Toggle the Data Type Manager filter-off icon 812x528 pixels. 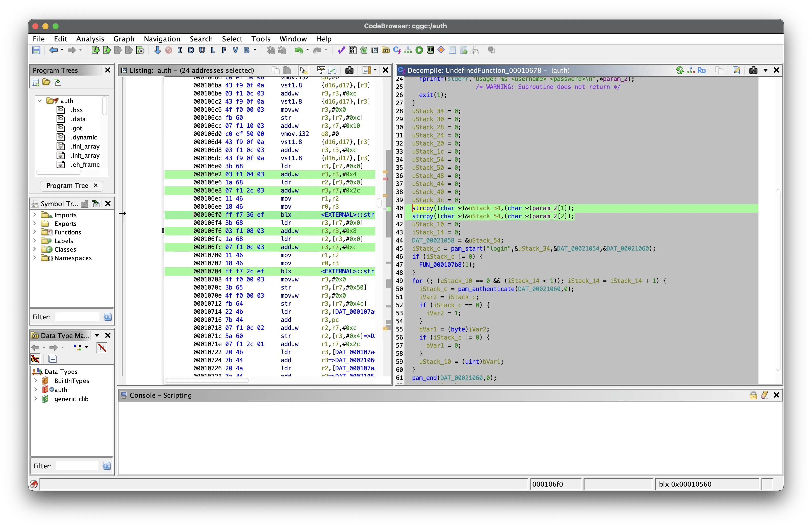(x=102, y=347)
